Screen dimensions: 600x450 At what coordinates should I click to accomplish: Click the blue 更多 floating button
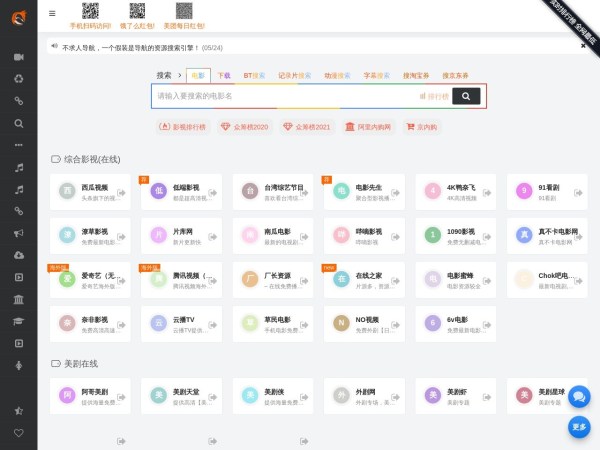pos(579,427)
